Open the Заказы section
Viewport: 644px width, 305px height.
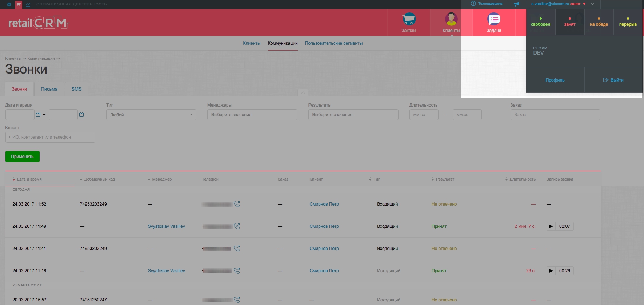[409, 23]
